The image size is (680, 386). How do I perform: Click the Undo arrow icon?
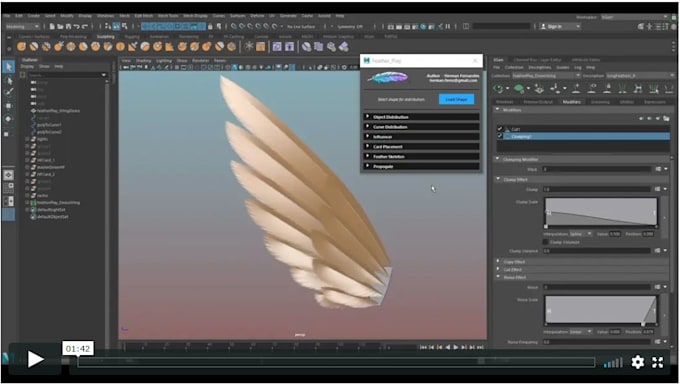tap(76, 26)
